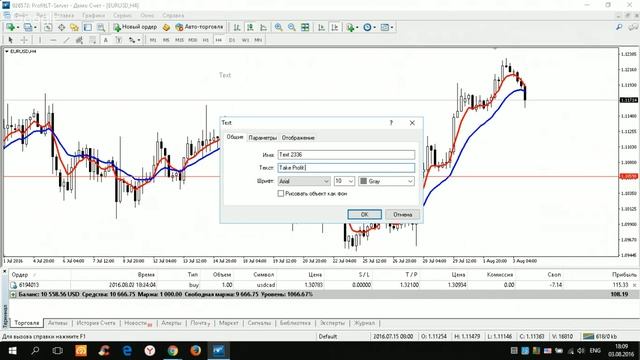Toggle the Авто-торговля button
640x360 pixels.
pyautogui.click(x=200, y=27)
